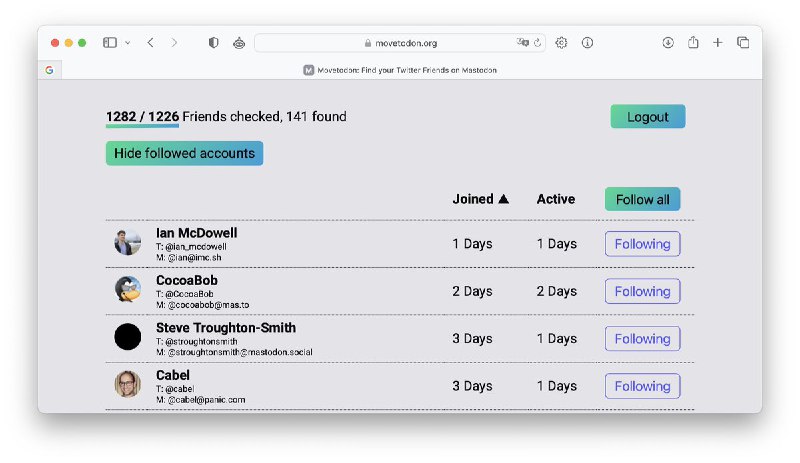Screen dimensions: 800x463
Task: Click the Logout button
Action: [x=647, y=117]
